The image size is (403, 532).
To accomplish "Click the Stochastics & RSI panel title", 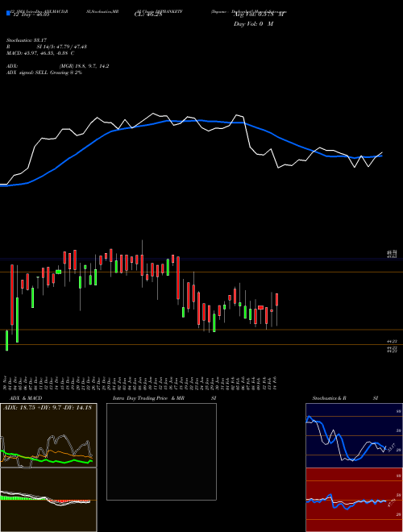I will (345, 398).
